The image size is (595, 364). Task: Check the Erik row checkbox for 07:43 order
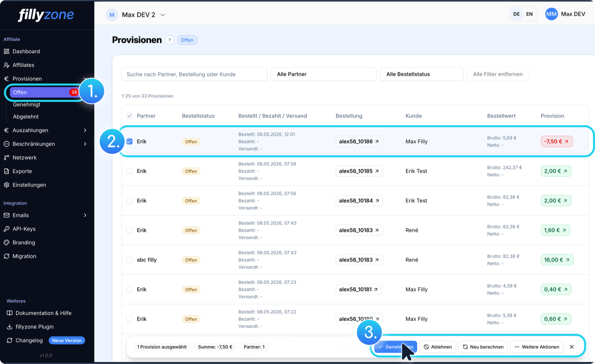(x=130, y=231)
